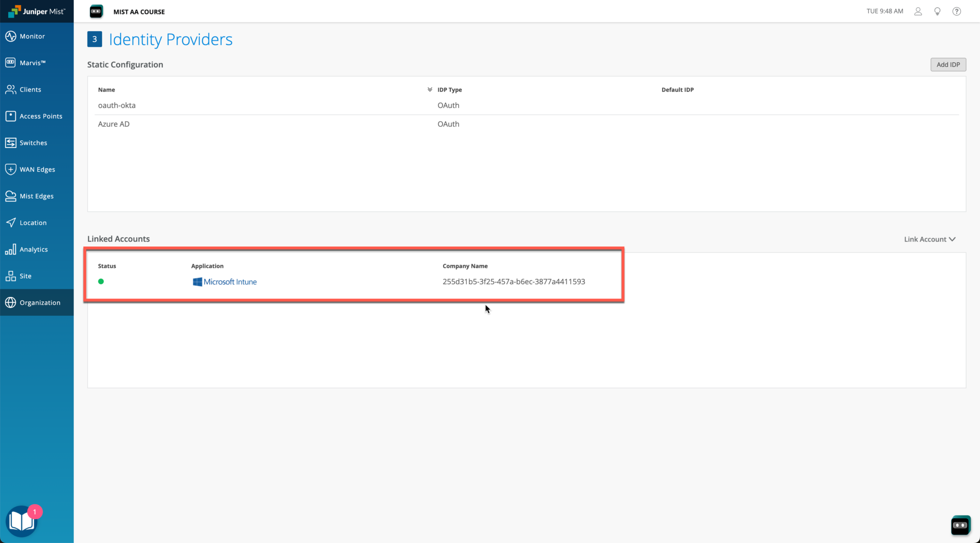Open the Switches page
The height and width of the screenshot is (543, 980).
33,143
